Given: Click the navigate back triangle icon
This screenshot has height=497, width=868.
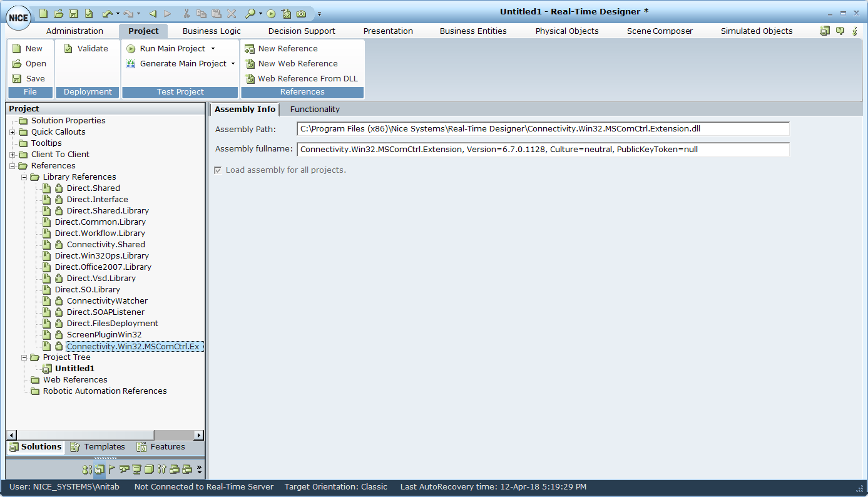Looking at the screenshot, I should click(153, 13).
